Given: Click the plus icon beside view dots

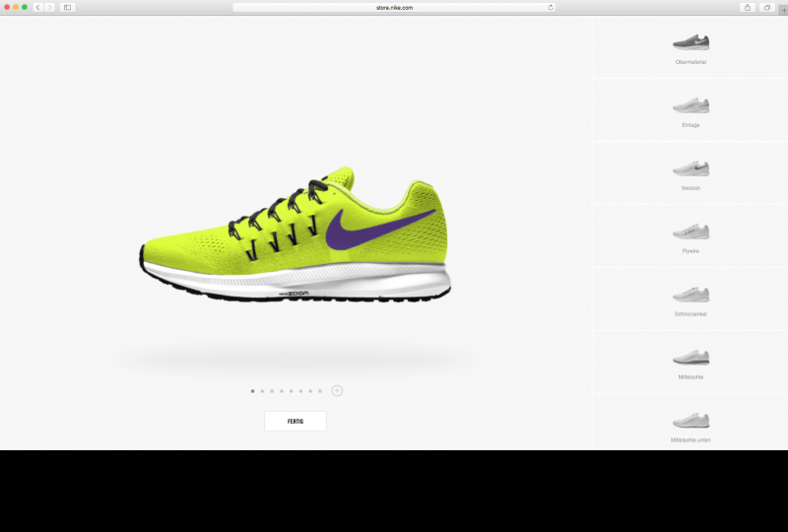Looking at the screenshot, I should pos(337,391).
